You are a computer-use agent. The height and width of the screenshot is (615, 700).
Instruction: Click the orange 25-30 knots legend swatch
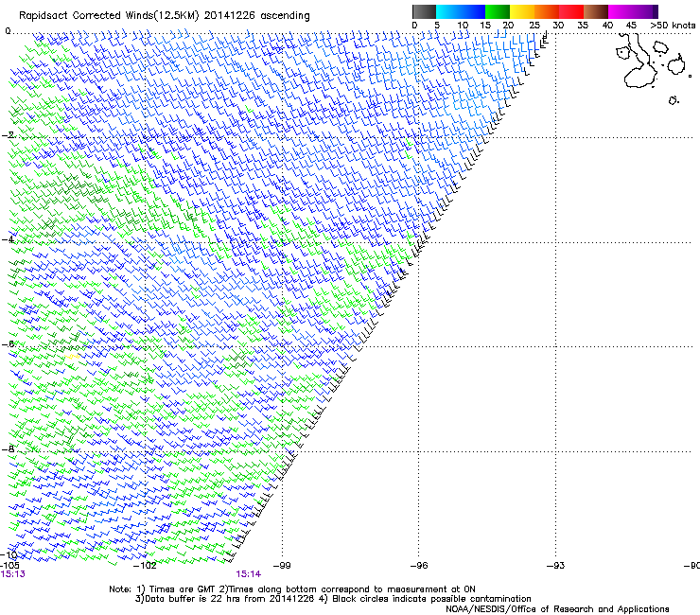[547, 11]
